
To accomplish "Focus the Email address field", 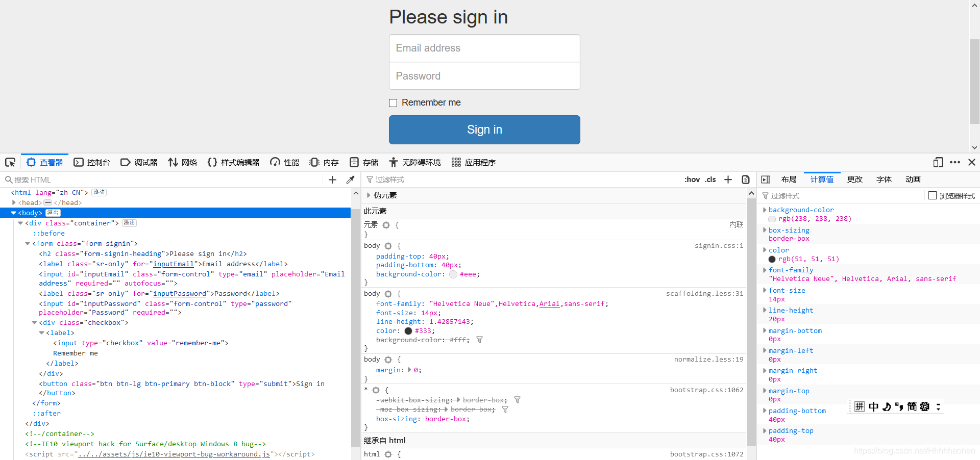I will pos(484,48).
